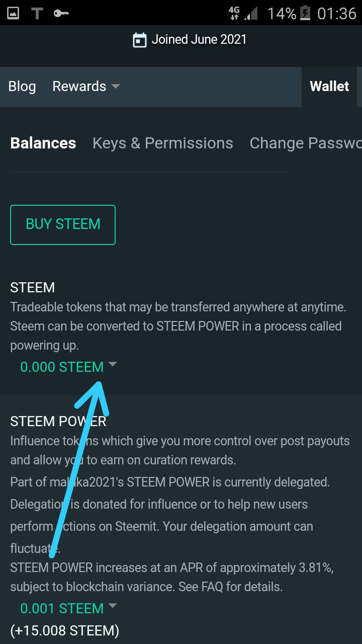Tap the gallery image icon in status bar
The image size is (362, 644).
(13, 13)
